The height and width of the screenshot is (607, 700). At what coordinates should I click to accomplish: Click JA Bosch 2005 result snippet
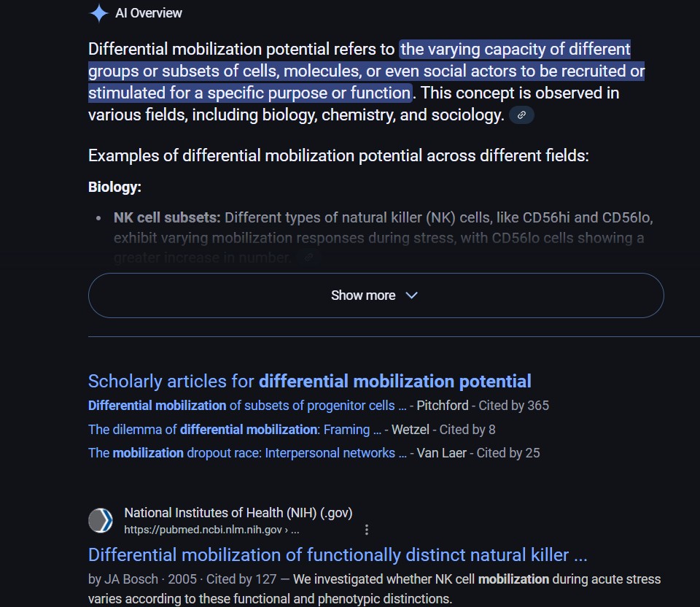[374, 589]
